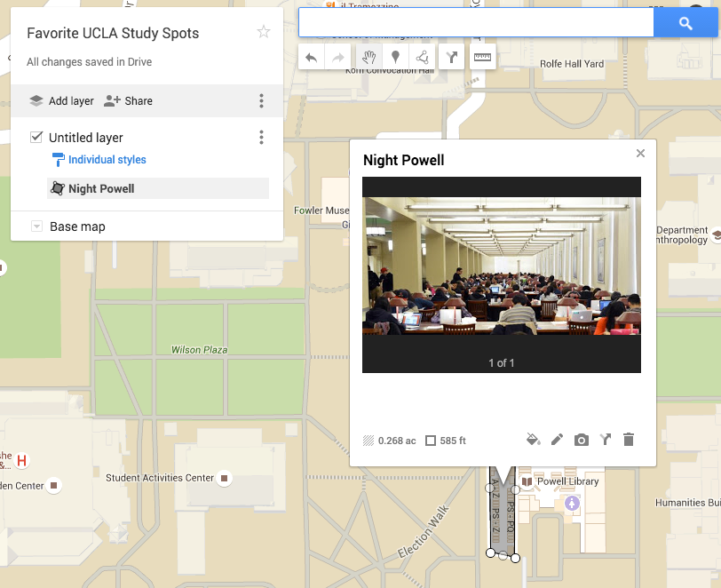Open the Share dialog
The image size is (721, 588).
tap(128, 100)
